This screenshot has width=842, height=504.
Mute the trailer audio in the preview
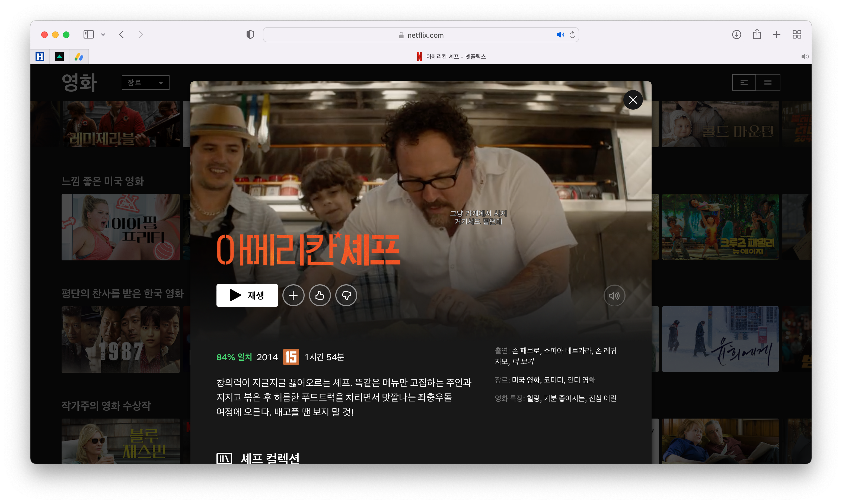614,295
